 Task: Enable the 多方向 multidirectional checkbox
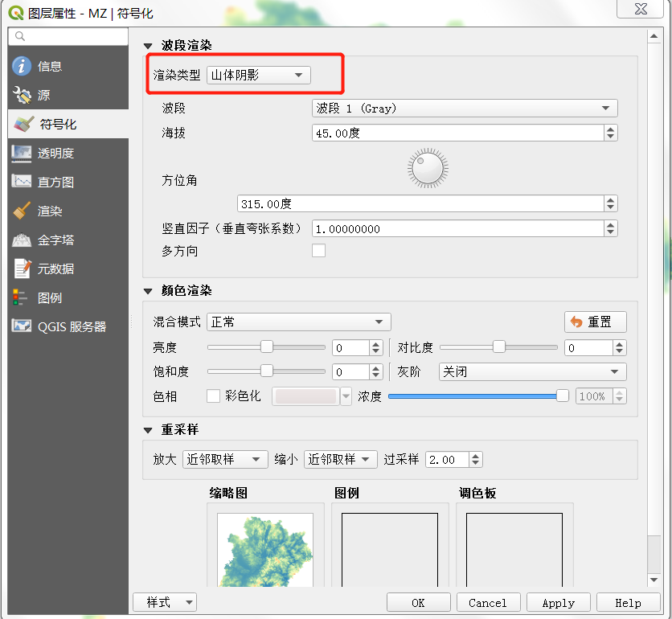click(319, 251)
